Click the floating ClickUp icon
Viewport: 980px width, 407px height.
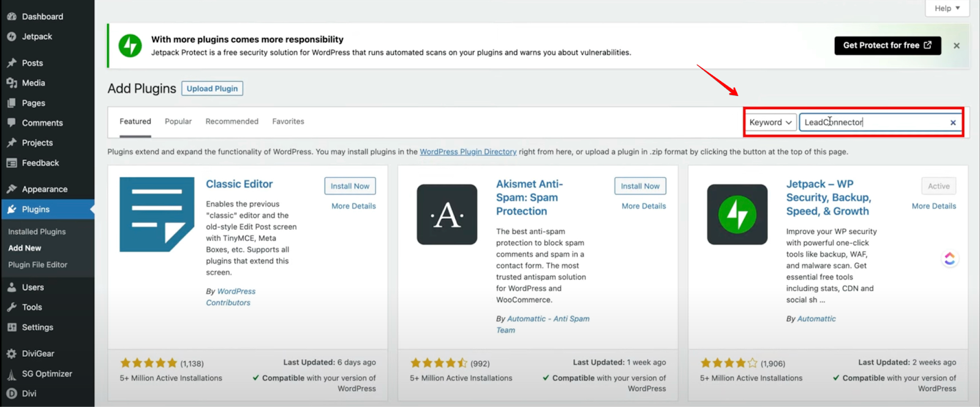point(949,259)
